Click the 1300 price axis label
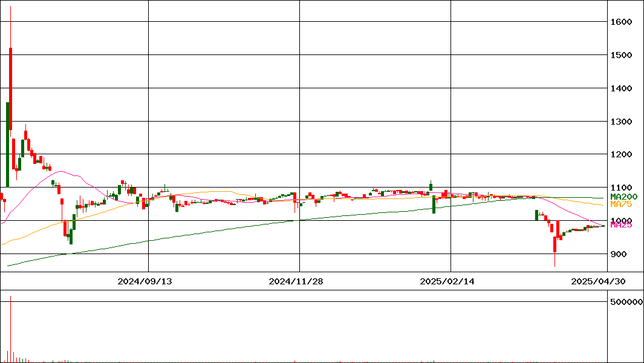 click(x=621, y=122)
